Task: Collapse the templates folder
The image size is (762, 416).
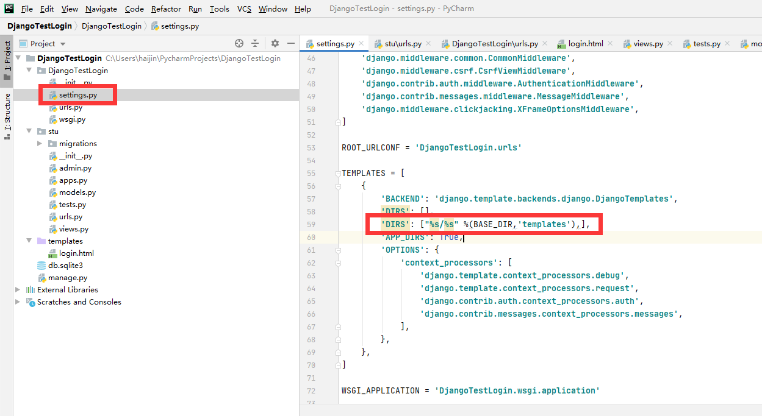Action: pyautogui.click(x=29, y=241)
